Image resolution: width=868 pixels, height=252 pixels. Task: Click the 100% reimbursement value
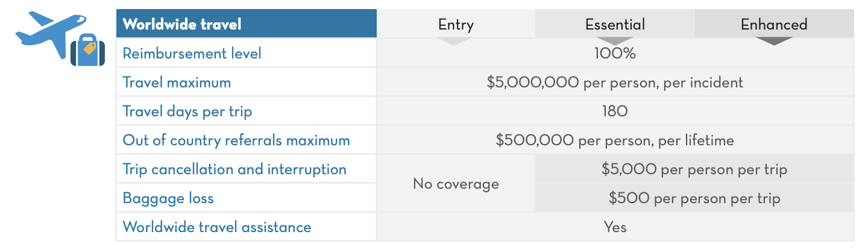tap(615, 53)
